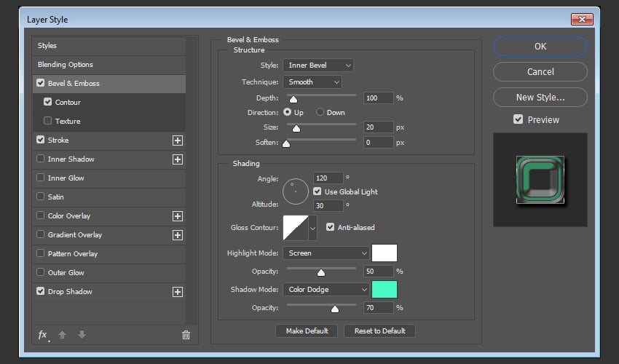
Task: Enable the Satin checkbox
Action: click(x=40, y=197)
